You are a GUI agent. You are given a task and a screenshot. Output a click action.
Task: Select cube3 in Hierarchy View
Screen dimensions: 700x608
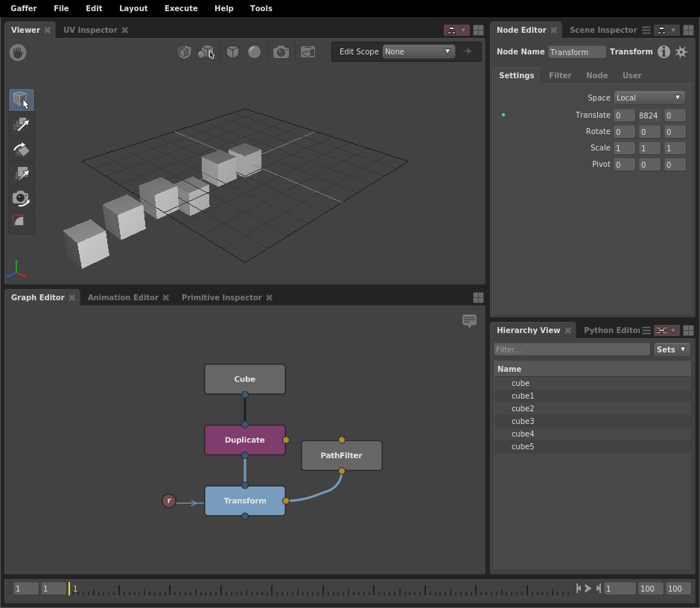click(x=593, y=421)
